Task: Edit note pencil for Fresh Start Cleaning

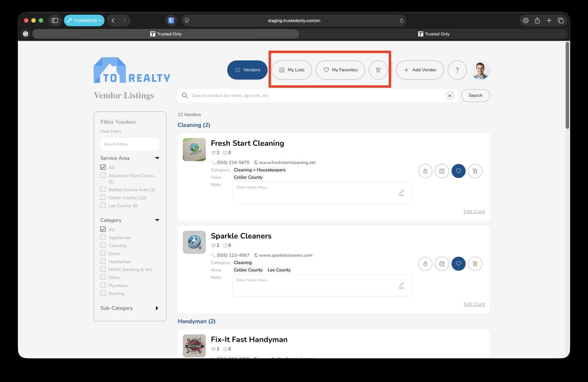Action: (401, 193)
